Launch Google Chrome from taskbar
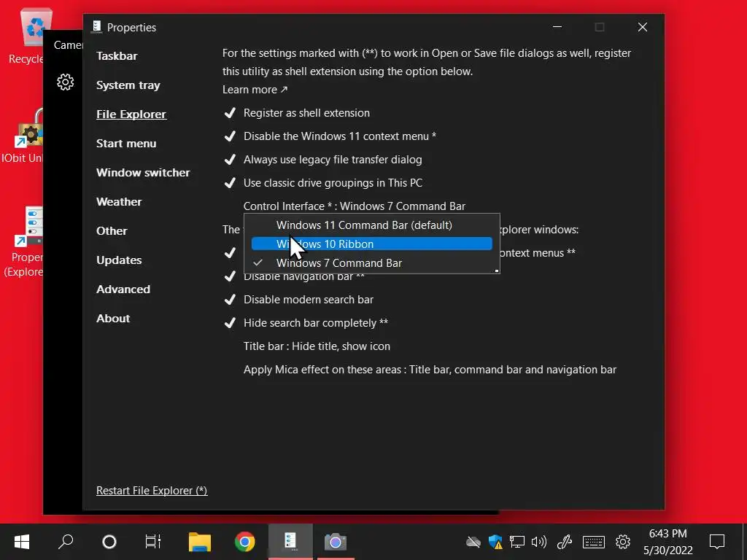This screenshot has height=560, width=747. [244, 542]
